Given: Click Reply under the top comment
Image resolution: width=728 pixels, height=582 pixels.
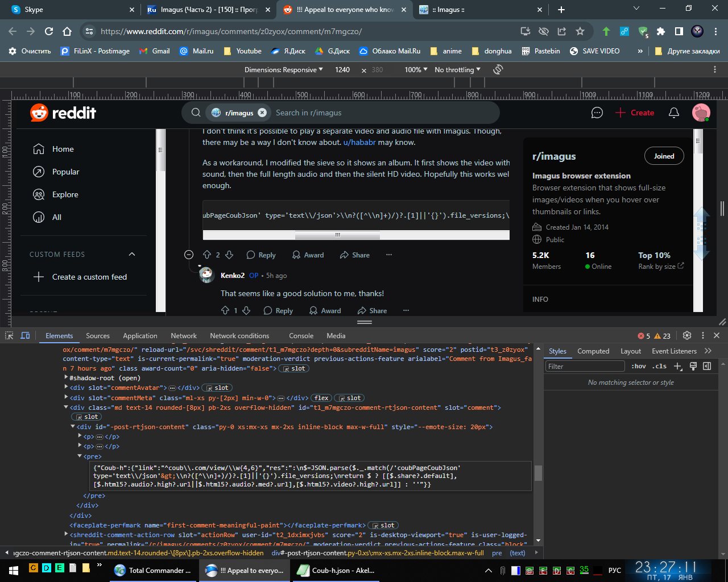Looking at the screenshot, I should coord(261,255).
